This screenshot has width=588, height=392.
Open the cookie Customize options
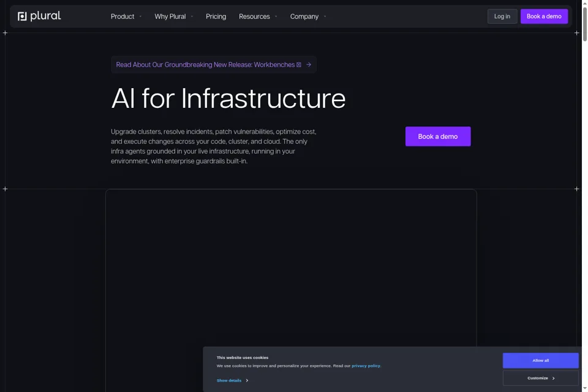(x=540, y=378)
